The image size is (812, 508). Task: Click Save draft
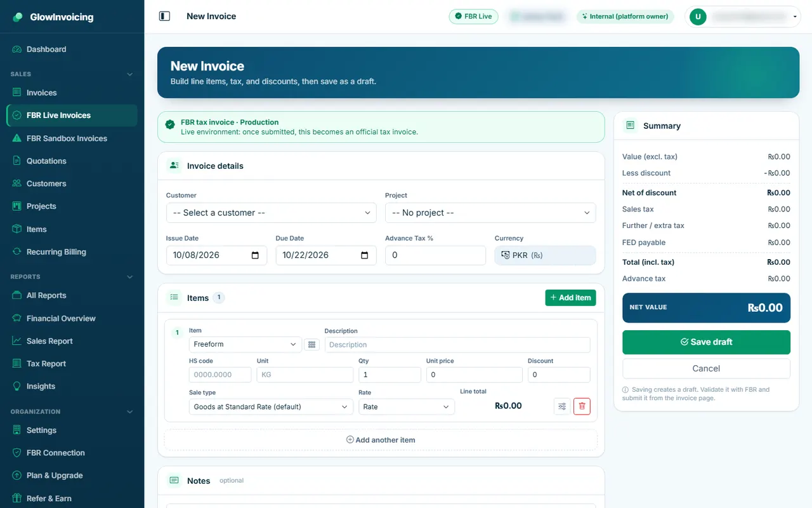706,342
